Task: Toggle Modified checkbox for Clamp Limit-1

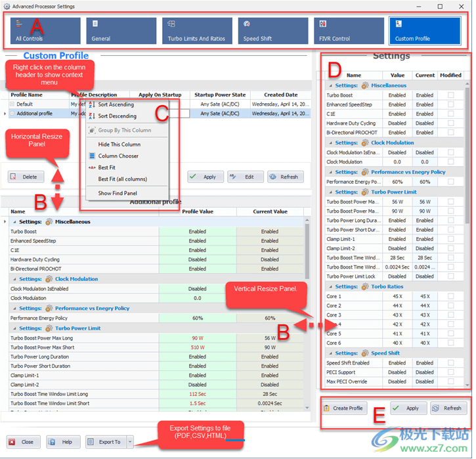Action: tap(451, 239)
